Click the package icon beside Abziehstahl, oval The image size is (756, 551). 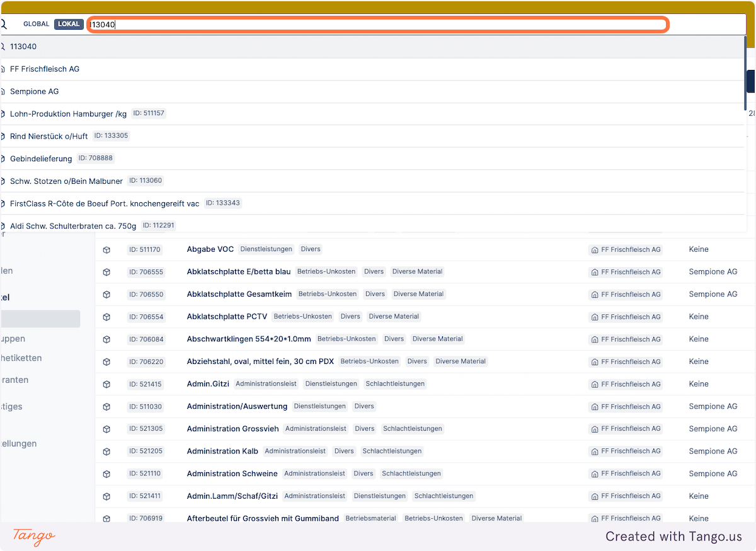point(106,362)
